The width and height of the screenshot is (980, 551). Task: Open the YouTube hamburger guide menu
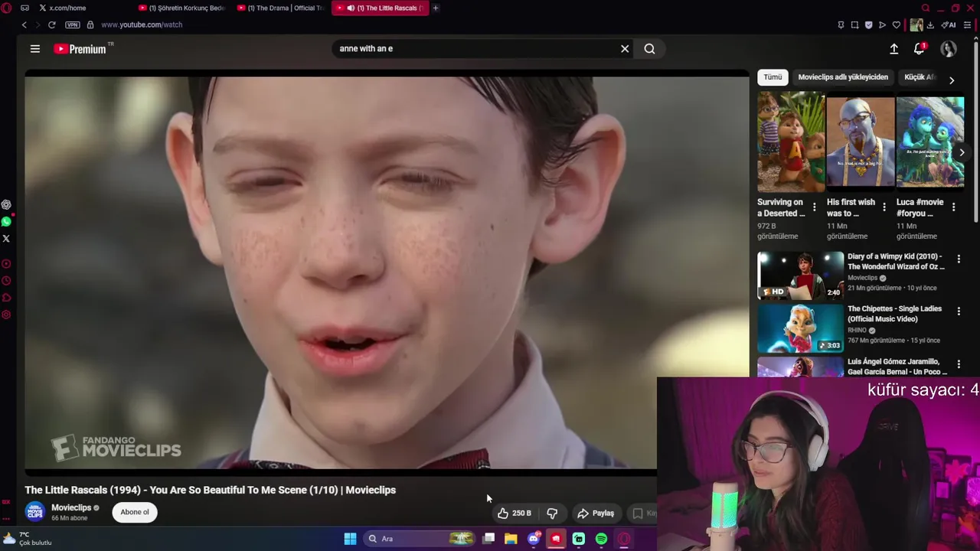click(34, 49)
